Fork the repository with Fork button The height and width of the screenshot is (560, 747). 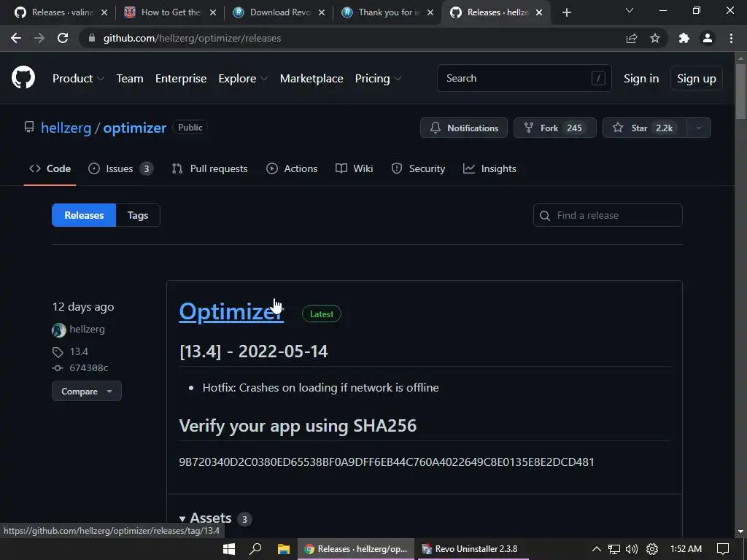(x=554, y=128)
